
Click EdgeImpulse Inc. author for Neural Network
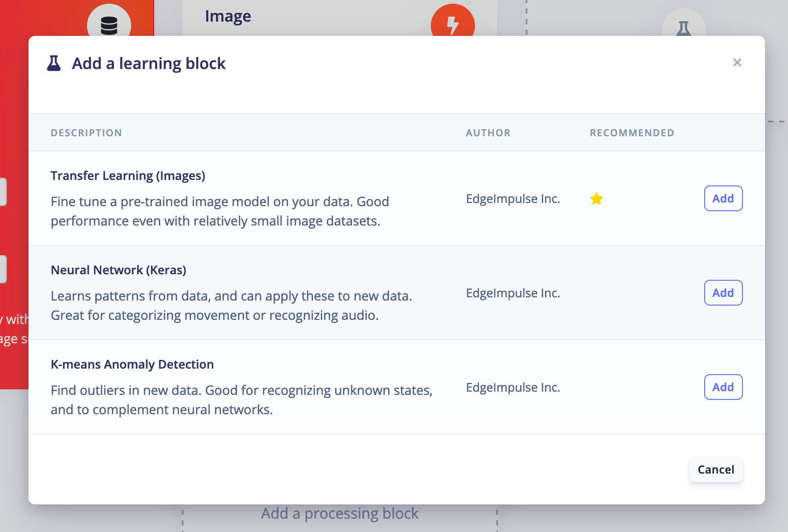coord(513,293)
